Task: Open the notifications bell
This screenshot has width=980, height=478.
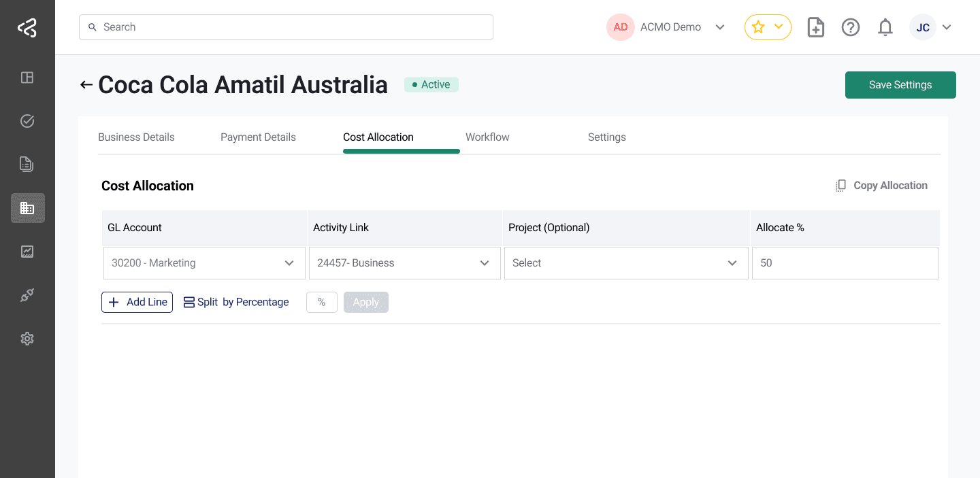Action: coord(885,27)
